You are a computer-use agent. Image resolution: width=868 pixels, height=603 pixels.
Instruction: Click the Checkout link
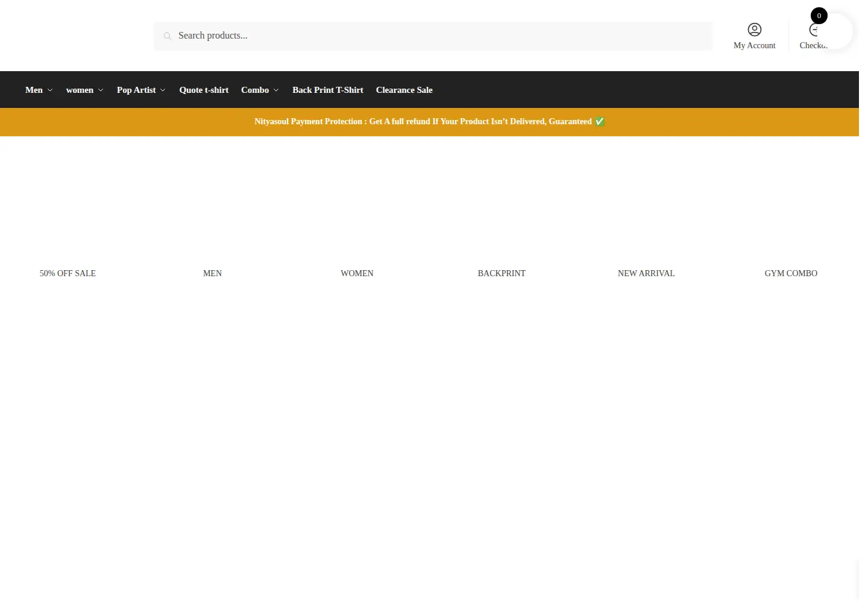(814, 45)
